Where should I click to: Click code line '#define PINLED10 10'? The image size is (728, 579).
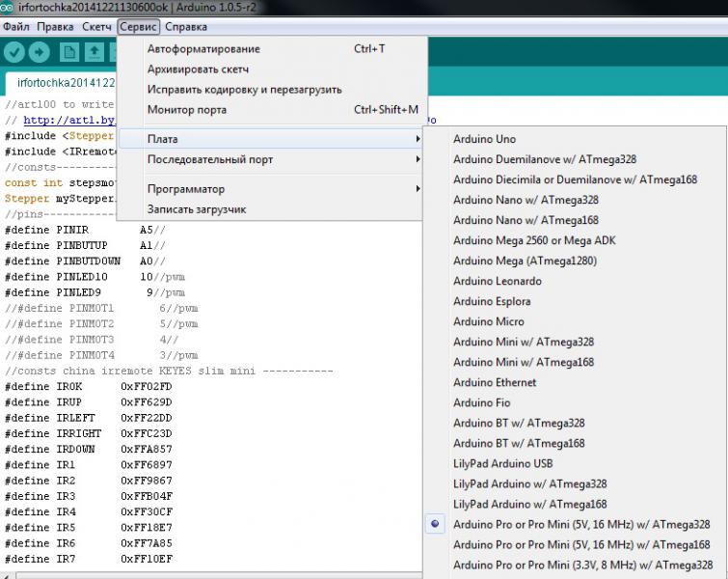point(95,277)
